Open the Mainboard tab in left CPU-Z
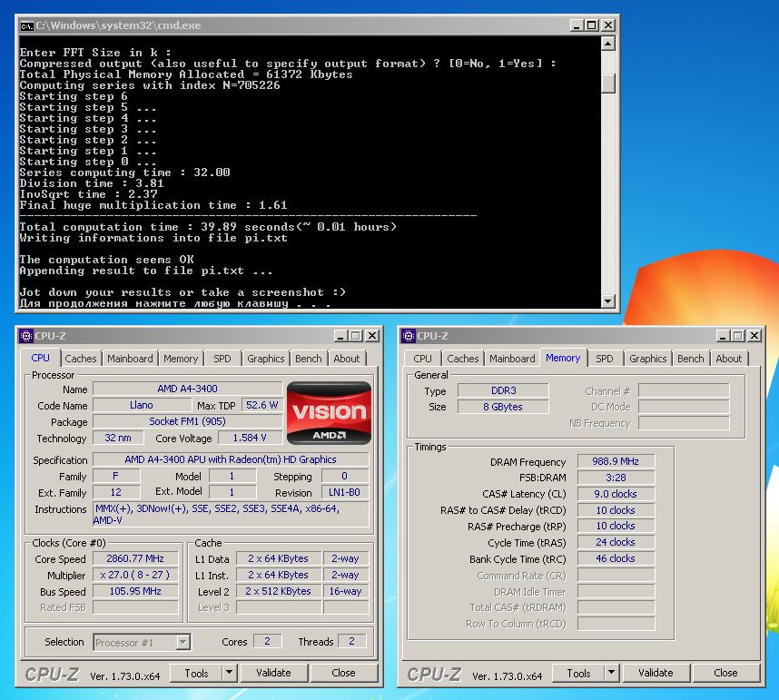Image resolution: width=779 pixels, height=700 pixels. point(130,359)
